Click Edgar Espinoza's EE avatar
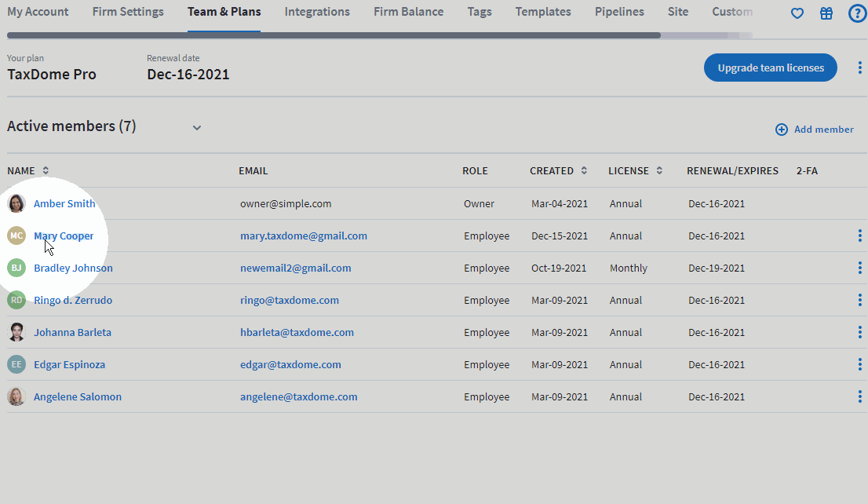Screen dimensions: 868x504 point(16,363)
